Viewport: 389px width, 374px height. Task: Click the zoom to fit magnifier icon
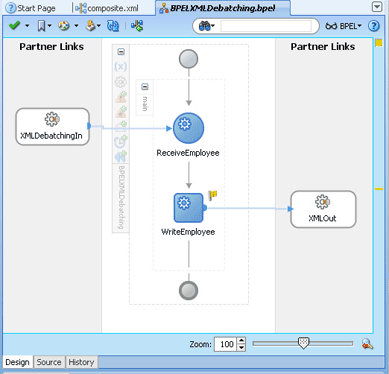pyautogui.click(x=367, y=344)
